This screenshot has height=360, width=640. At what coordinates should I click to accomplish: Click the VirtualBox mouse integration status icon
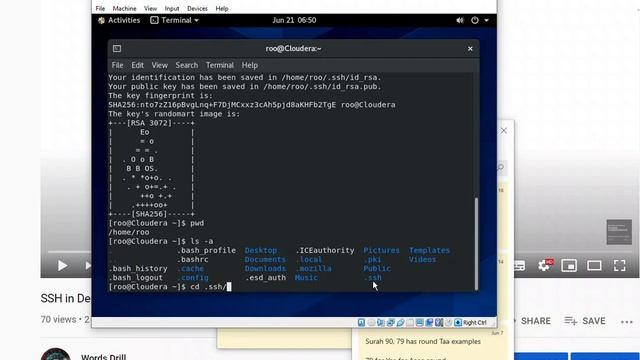click(x=449, y=323)
